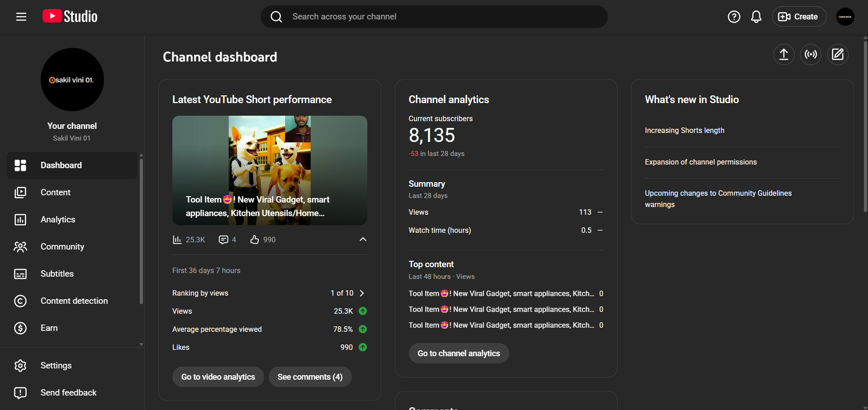Click the hamburger menu icon
Screen dimensions: 868x410
pyautogui.click(x=21, y=17)
